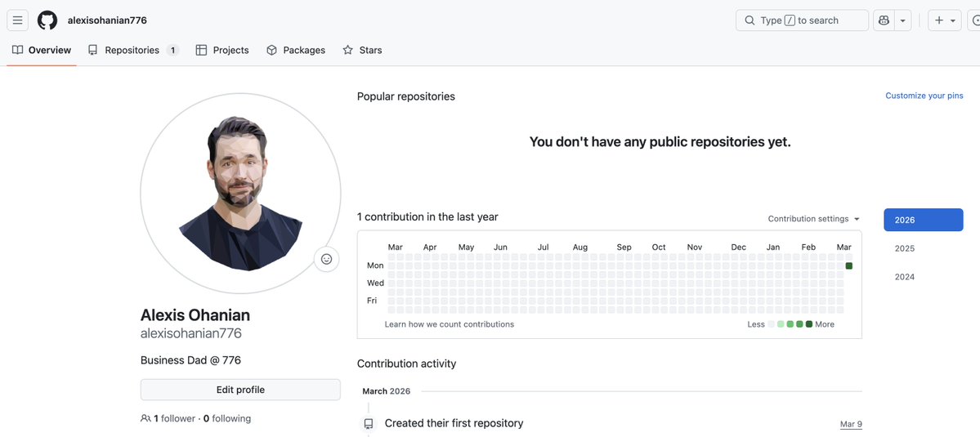
Task: Expand the Copilot dropdown arrow
Action: [x=902, y=20]
